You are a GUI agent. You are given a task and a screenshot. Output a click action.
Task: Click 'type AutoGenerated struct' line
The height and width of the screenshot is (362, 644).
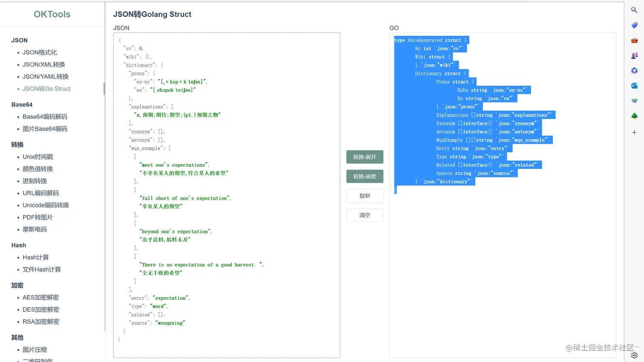(431, 40)
